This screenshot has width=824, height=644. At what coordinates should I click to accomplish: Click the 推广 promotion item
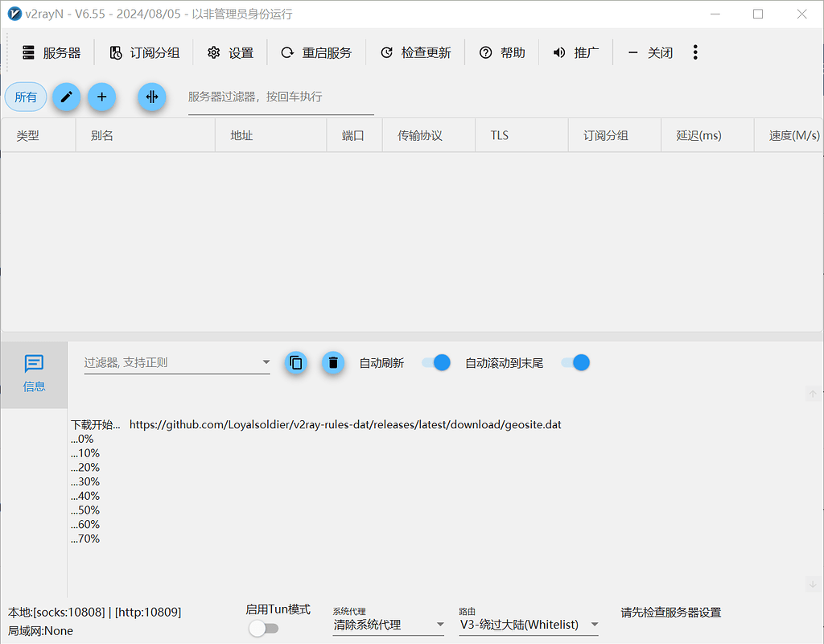[x=575, y=52]
